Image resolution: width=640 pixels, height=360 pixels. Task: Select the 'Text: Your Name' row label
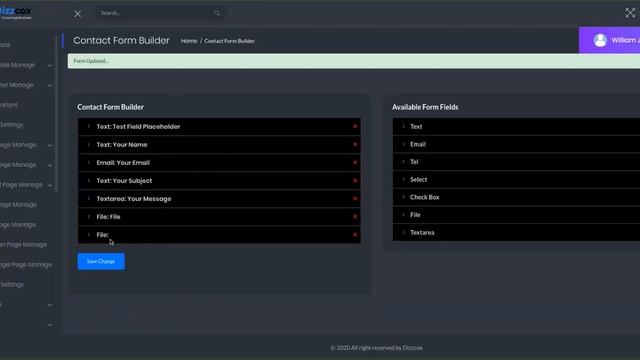coord(122,144)
